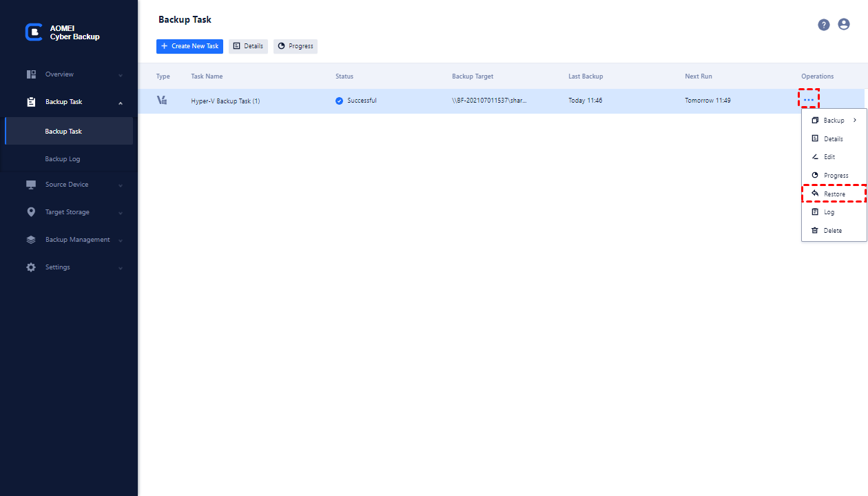The height and width of the screenshot is (496, 868).
Task: Click the Backup Task page title
Action: (185, 20)
